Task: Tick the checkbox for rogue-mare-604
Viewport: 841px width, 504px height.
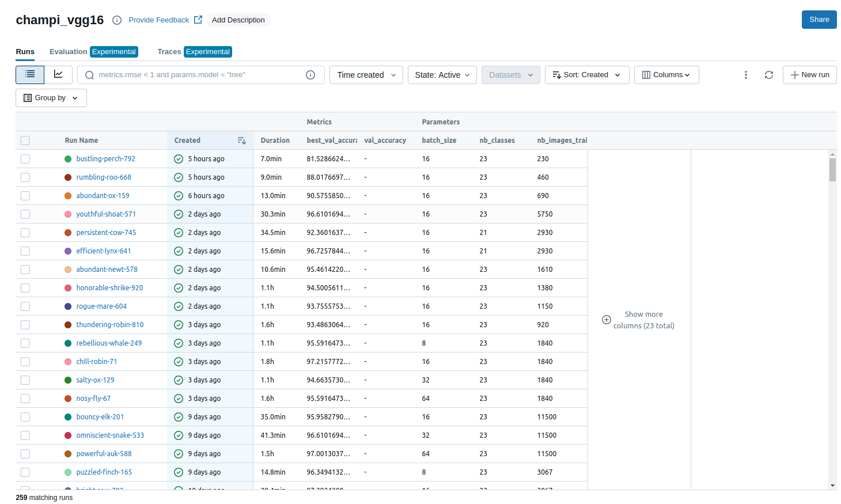Action: pos(25,306)
